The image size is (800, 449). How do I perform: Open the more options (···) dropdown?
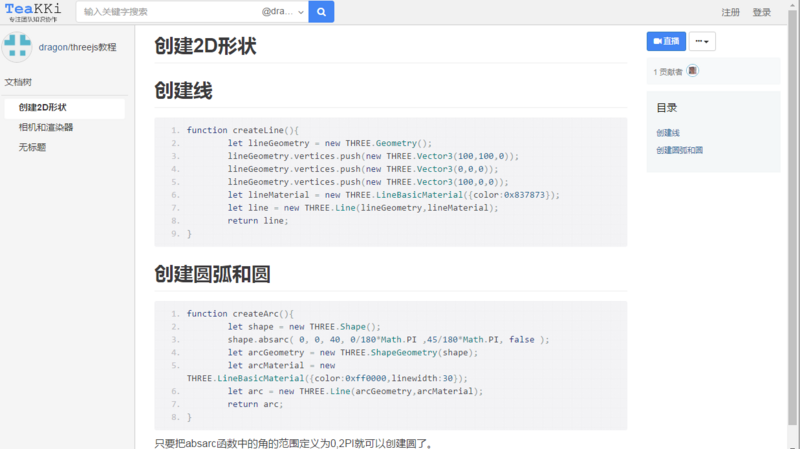[702, 41]
